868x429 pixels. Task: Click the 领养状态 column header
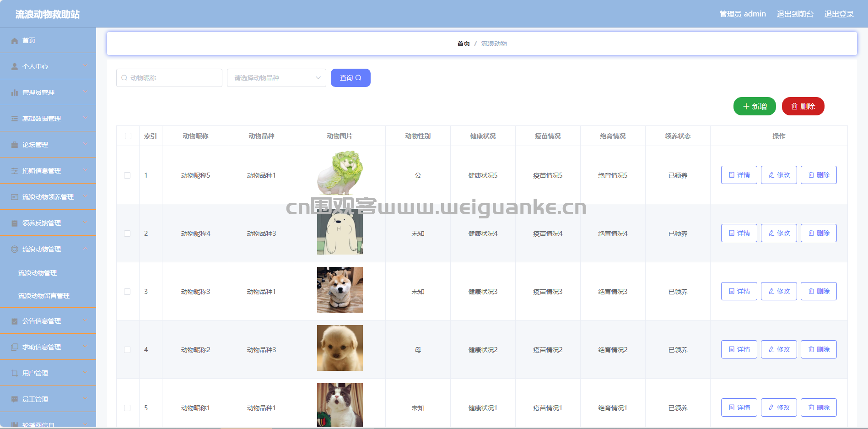[x=678, y=136]
